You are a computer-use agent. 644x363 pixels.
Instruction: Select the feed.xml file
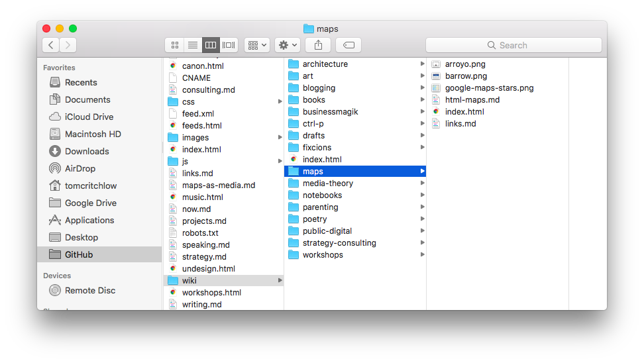tap(223, 114)
